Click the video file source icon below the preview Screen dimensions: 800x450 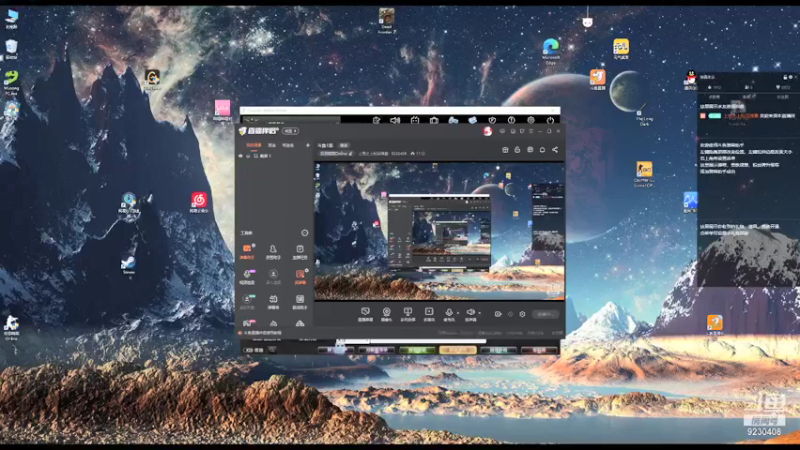(429, 314)
